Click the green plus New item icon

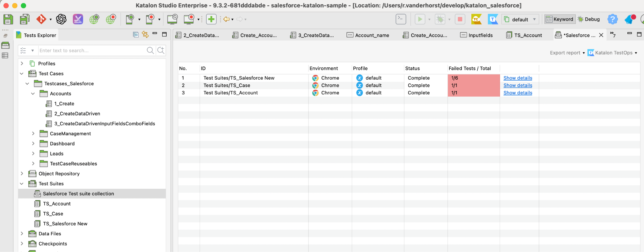(211, 19)
